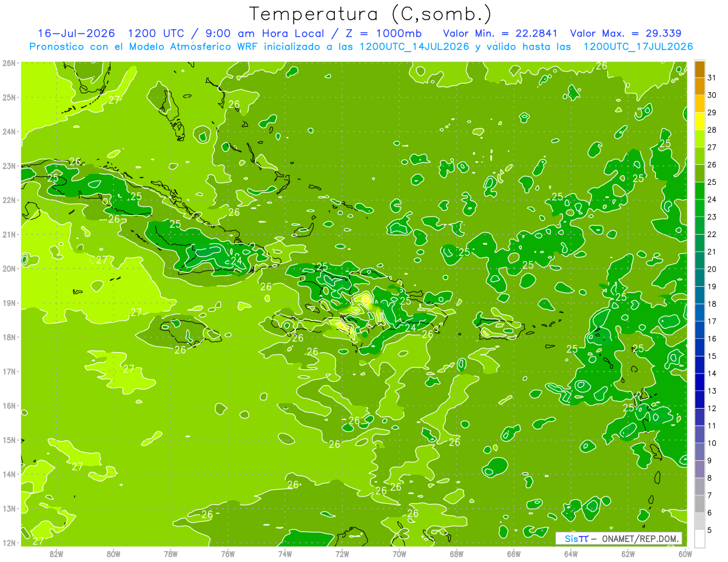
Task: Click the 21N latitude axis label
Action: (9, 234)
